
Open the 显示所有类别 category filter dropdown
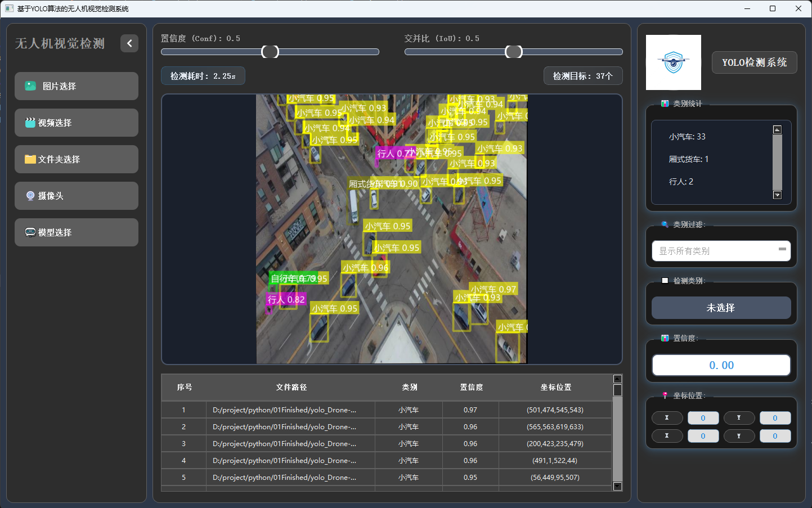pyautogui.click(x=721, y=251)
